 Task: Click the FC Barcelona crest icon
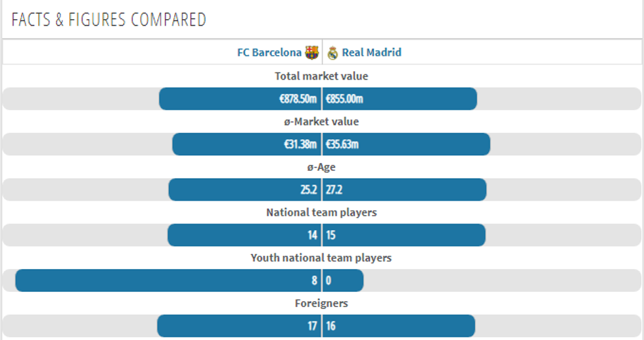coord(312,53)
